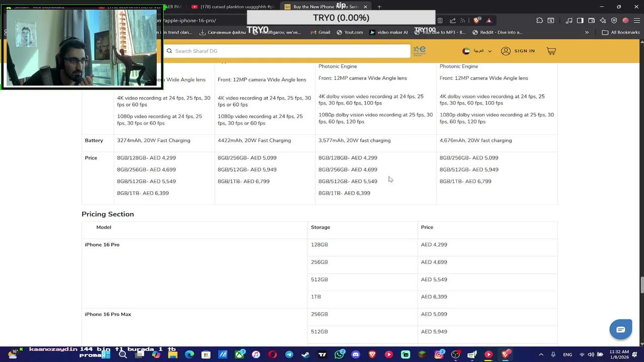This screenshot has height=362, width=644.
Task: Click the tray microphone icon
Action: (x=553, y=354)
